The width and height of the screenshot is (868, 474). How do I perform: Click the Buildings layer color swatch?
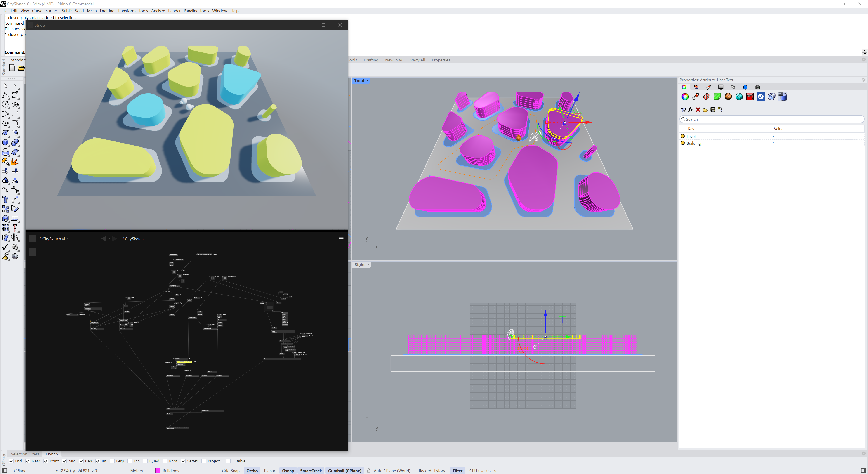(x=157, y=471)
